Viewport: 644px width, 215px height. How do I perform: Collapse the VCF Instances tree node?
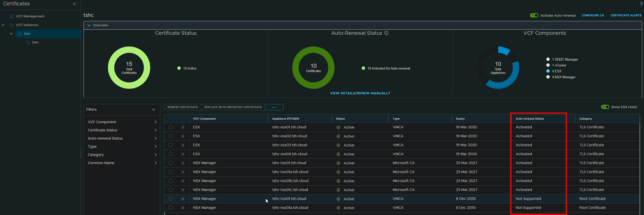[x=3, y=25]
